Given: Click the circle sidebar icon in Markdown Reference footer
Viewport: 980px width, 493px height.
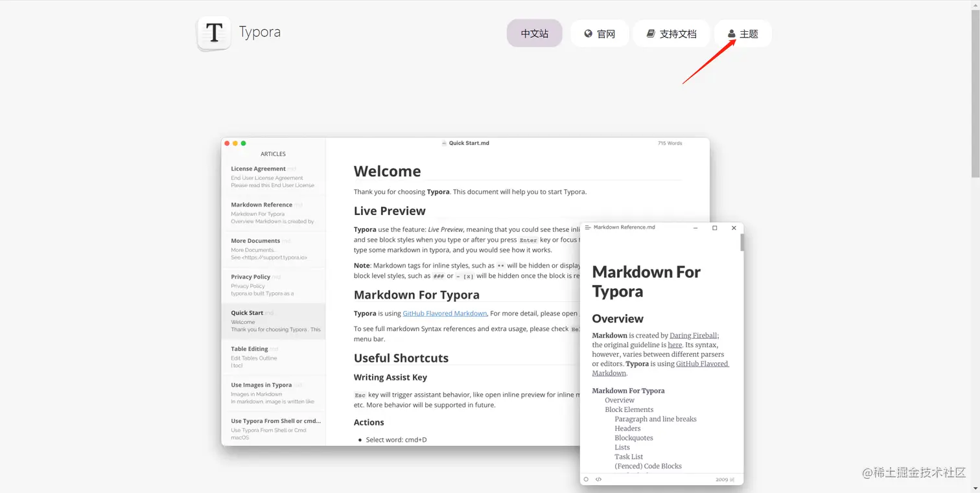Looking at the screenshot, I should coord(587,479).
